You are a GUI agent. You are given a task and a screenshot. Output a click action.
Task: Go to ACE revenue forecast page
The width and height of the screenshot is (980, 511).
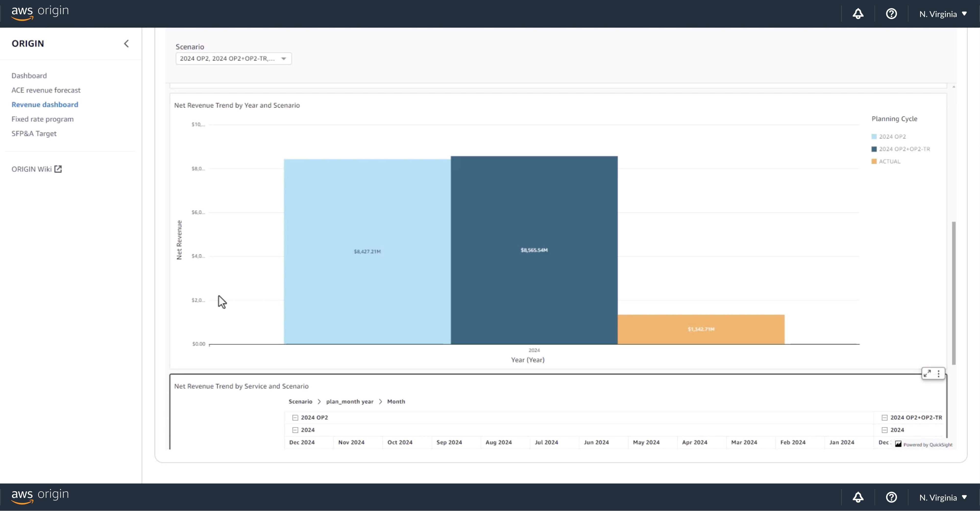point(46,90)
